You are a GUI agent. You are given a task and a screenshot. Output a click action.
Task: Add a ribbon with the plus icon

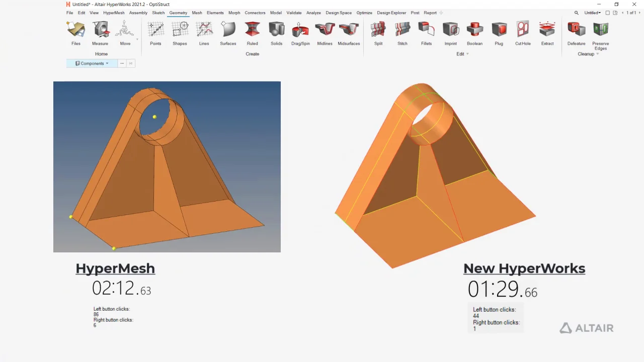pos(441,13)
